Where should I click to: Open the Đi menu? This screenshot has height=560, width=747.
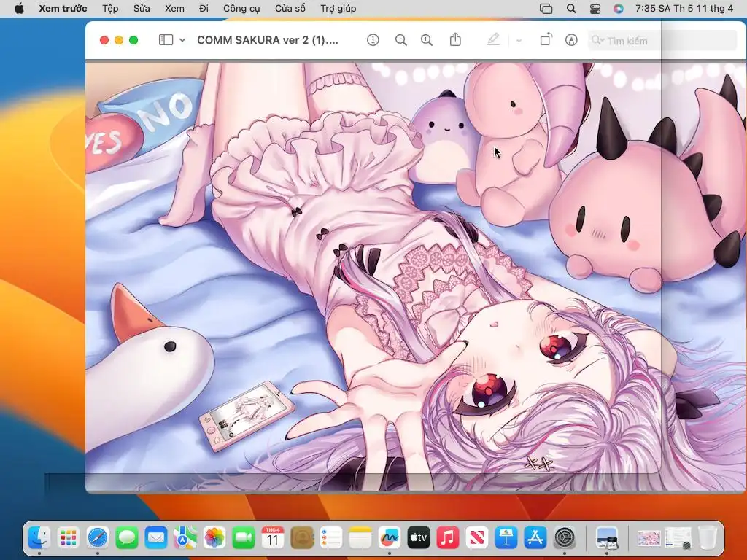204,9
